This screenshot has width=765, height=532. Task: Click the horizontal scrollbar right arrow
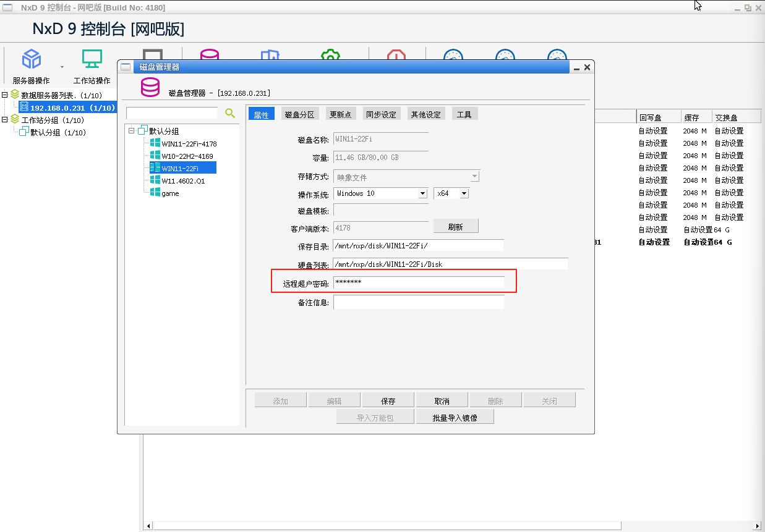pos(758,526)
